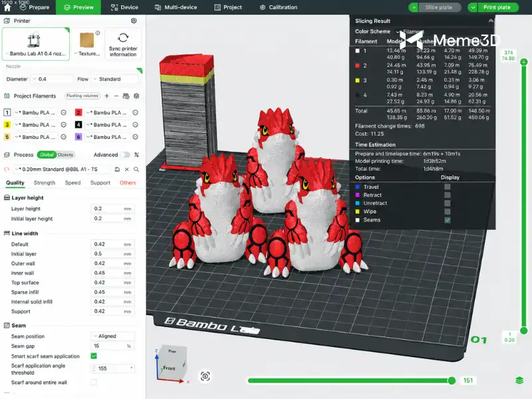
Task: Click Print plate button
Action: pos(497,7)
